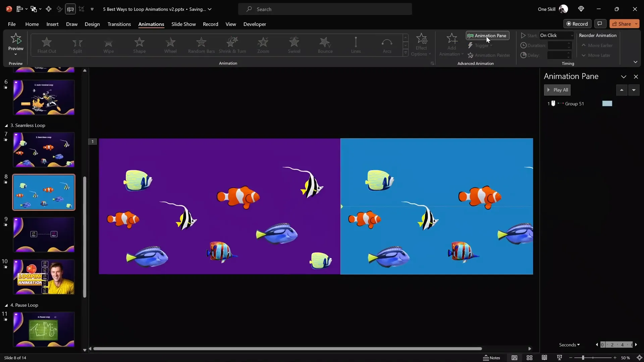The width and height of the screenshot is (644, 362).
Task: Open the Home tab
Action: pyautogui.click(x=32, y=24)
